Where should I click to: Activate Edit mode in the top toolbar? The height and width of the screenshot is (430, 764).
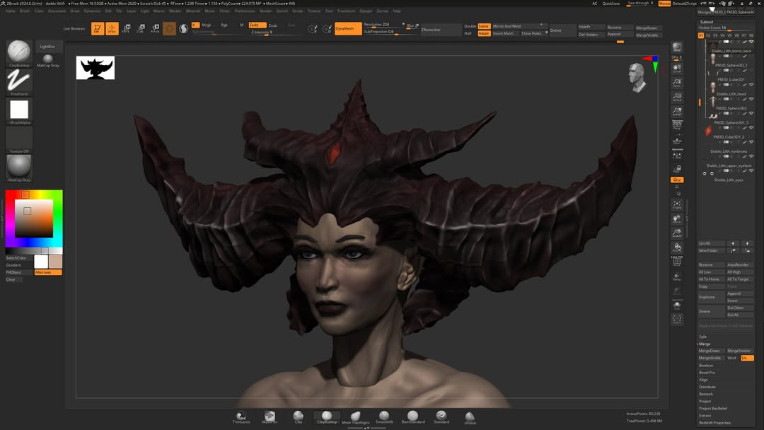tap(97, 28)
